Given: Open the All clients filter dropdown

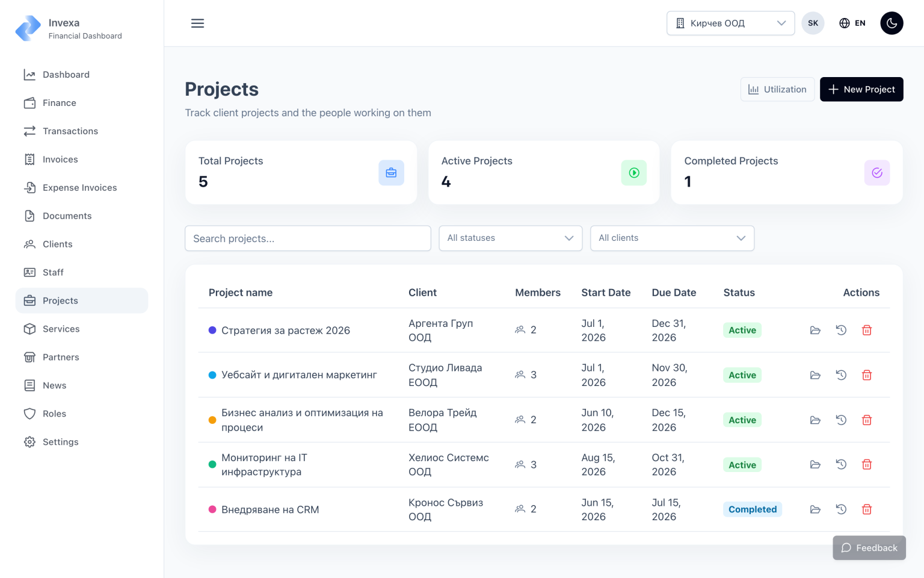Looking at the screenshot, I should [x=672, y=238].
